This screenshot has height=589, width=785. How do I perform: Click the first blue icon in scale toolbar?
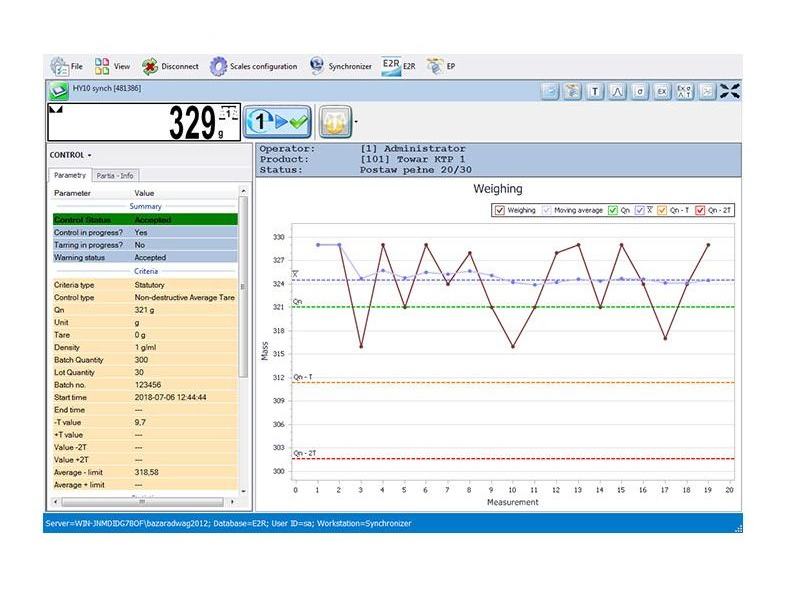[550, 91]
